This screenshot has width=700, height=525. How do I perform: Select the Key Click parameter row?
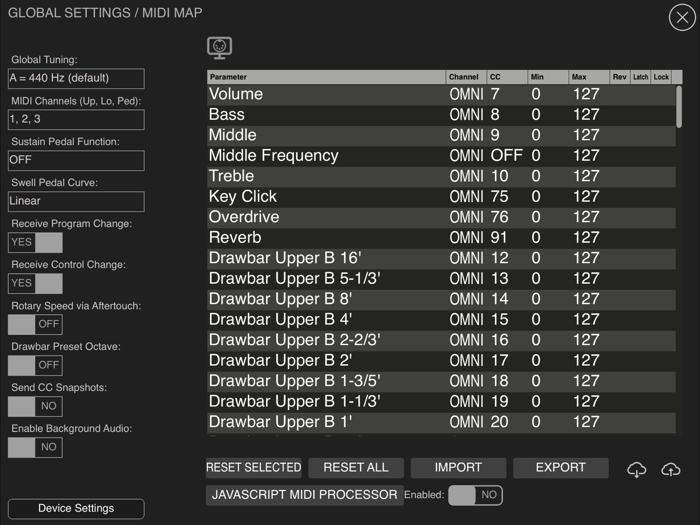tap(441, 197)
